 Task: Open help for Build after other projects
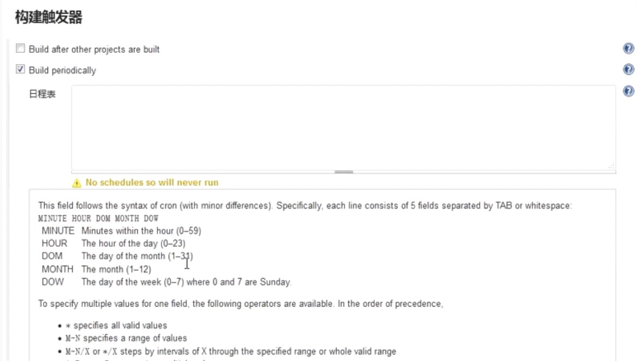click(628, 49)
